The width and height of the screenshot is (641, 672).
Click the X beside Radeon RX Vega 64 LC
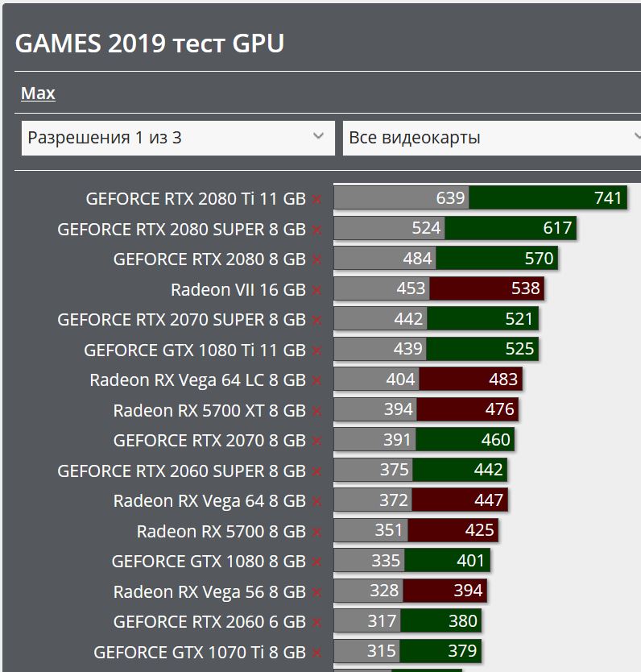317,380
